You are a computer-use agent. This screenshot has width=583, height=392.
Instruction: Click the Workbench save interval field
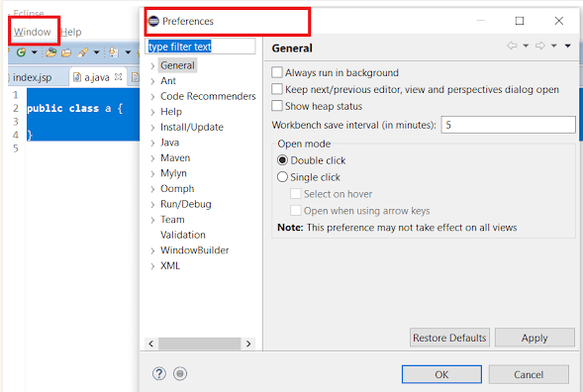point(508,125)
